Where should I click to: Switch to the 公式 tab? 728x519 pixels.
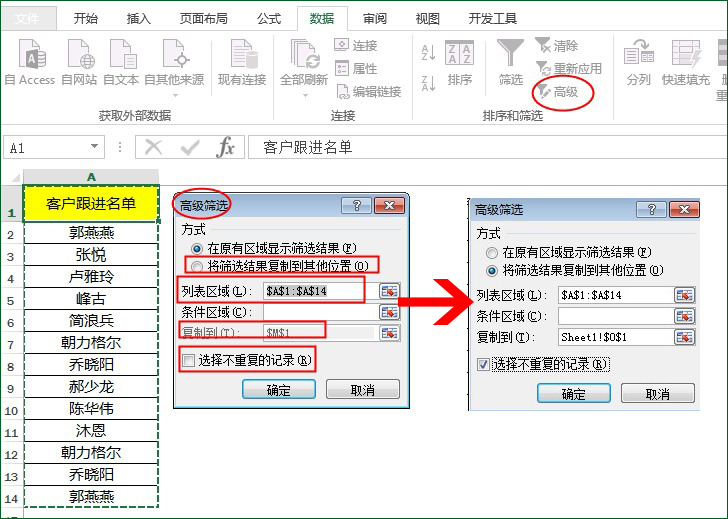pos(269,19)
